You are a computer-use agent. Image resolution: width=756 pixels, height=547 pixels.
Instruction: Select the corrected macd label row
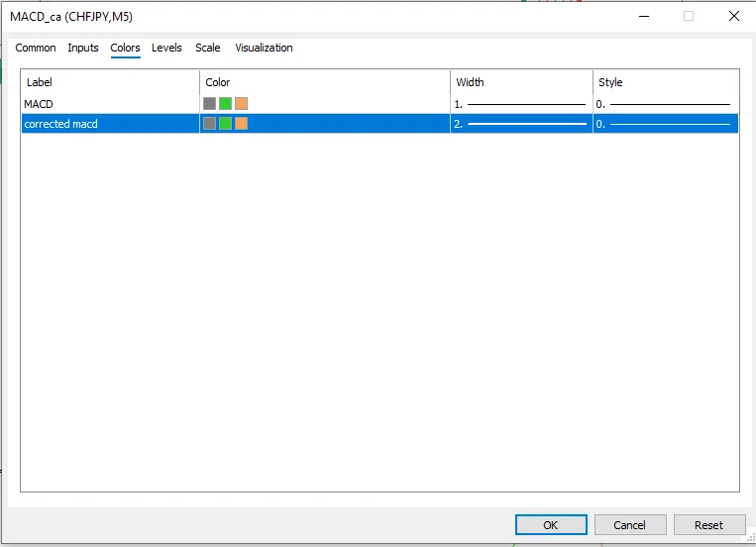(x=110, y=124)
